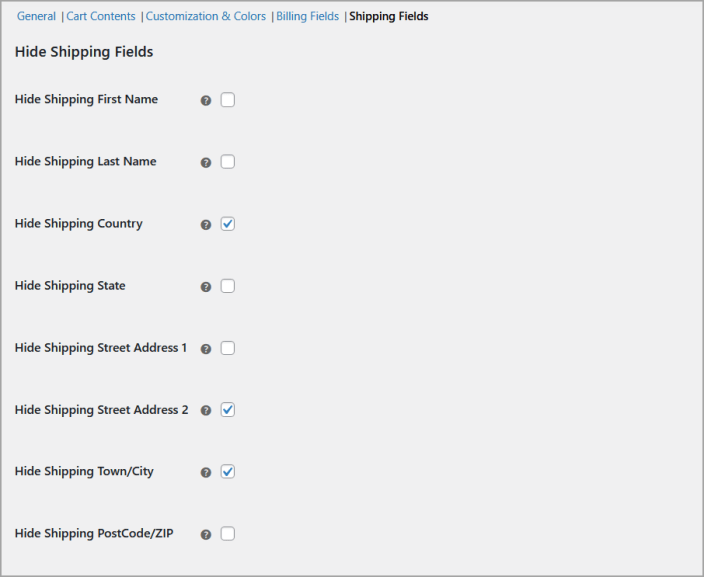Click help icon beside Shipping Street Address 2

pyautogui.click(x=206, y=411)
